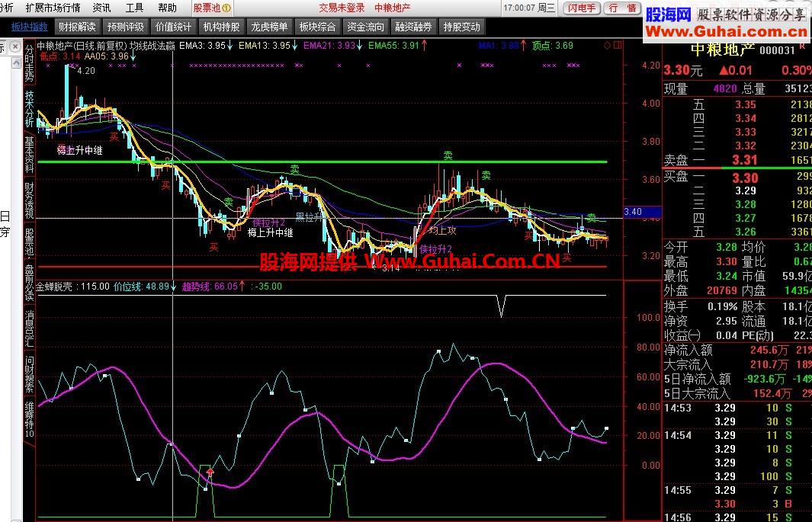
Task: Click the blue 3.40 price marker on the axis
Action: [x=642, y=212]
